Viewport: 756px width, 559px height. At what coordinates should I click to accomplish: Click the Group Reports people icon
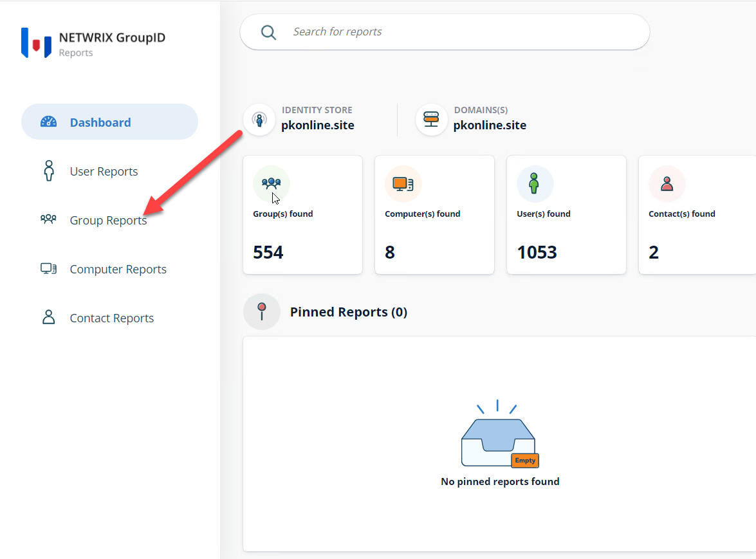(x=48, y=219)
